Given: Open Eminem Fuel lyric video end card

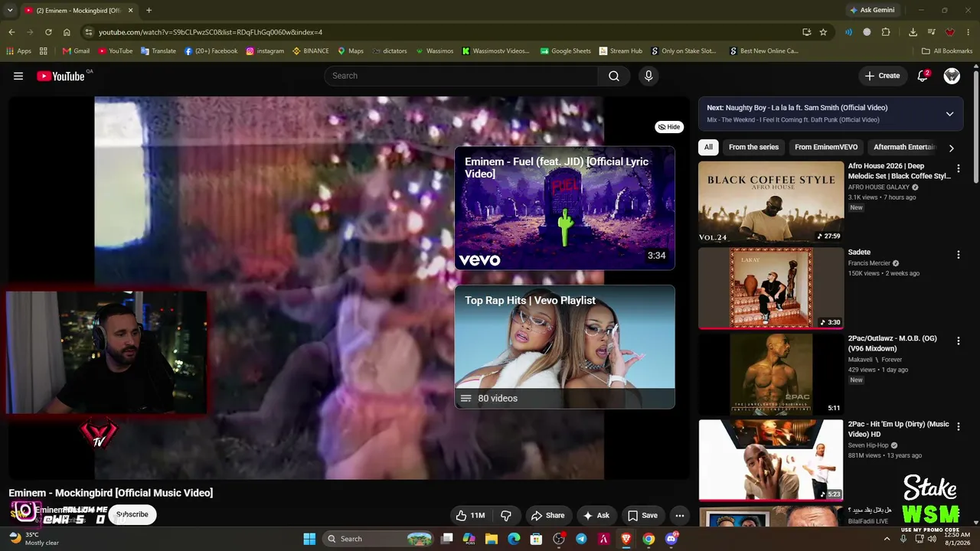Looking at the screenshot, I should 565,208.
